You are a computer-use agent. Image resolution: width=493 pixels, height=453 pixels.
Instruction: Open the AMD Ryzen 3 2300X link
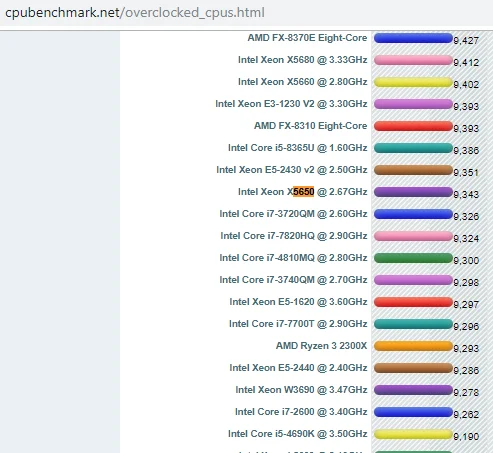click(321, 346)
